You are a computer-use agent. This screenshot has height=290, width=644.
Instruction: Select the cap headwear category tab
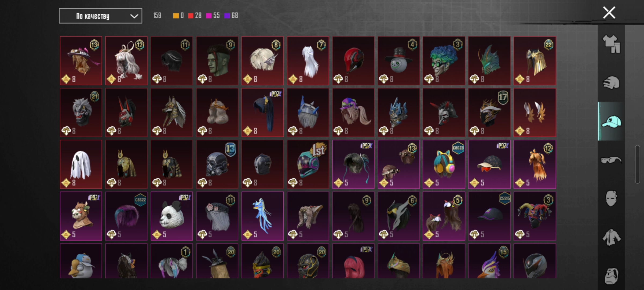611,121
